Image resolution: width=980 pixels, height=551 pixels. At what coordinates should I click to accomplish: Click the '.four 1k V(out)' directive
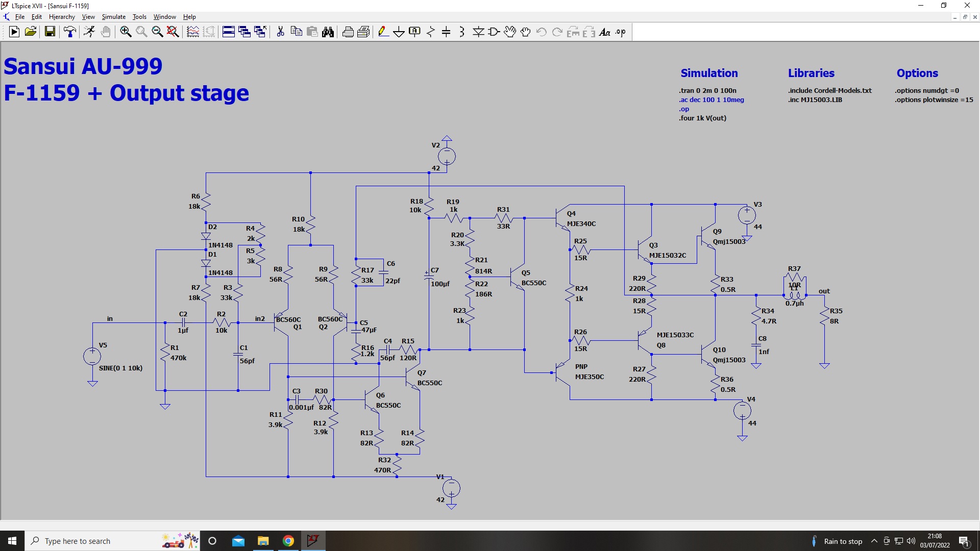coord(702,118)
